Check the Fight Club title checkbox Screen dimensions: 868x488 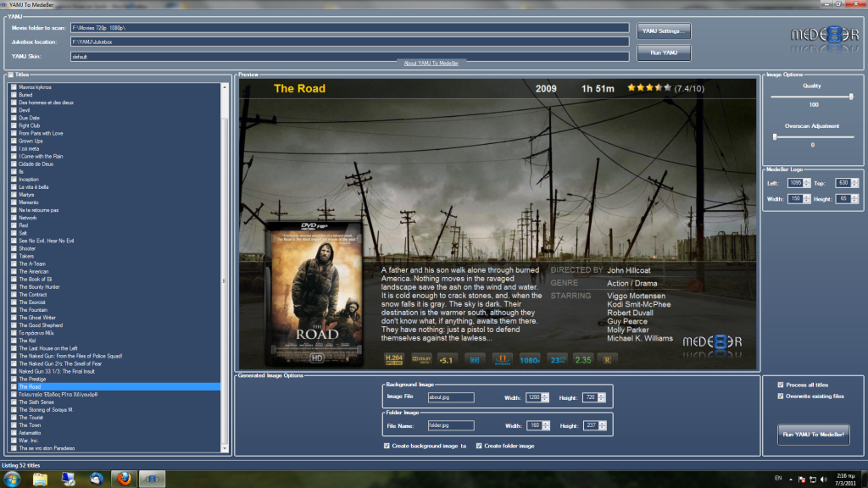pyautogui.click(x=14, y=125)
